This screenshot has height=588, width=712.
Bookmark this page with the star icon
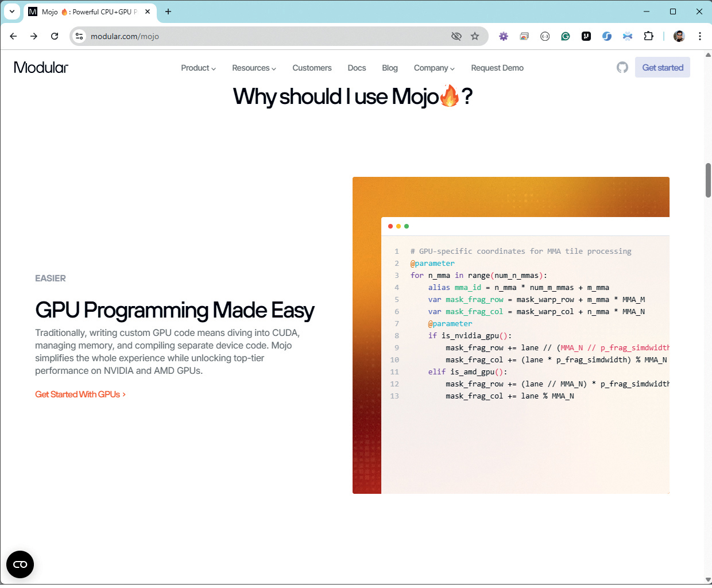pos(475,36)
